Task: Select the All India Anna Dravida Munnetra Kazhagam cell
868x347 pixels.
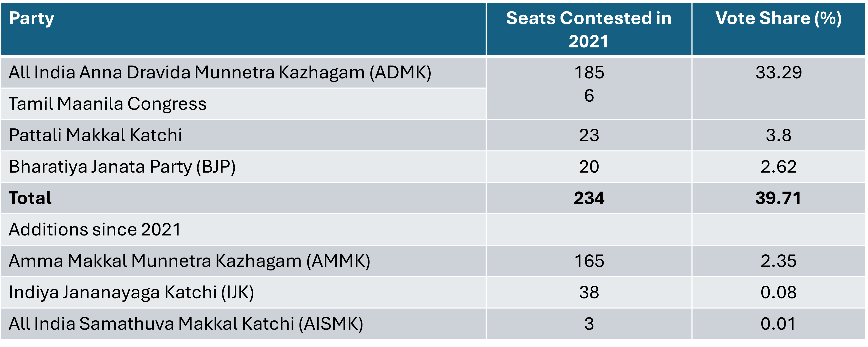Action: pos(243,73)
